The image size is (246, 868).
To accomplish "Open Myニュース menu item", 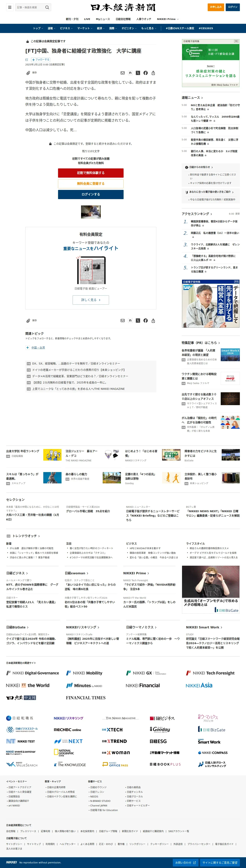I will (103, 19).
